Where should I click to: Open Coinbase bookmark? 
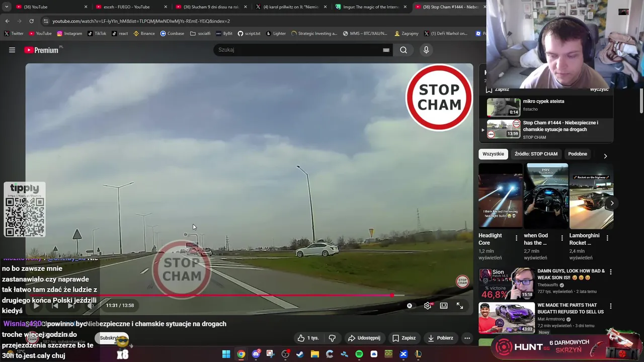coord(172,34)
